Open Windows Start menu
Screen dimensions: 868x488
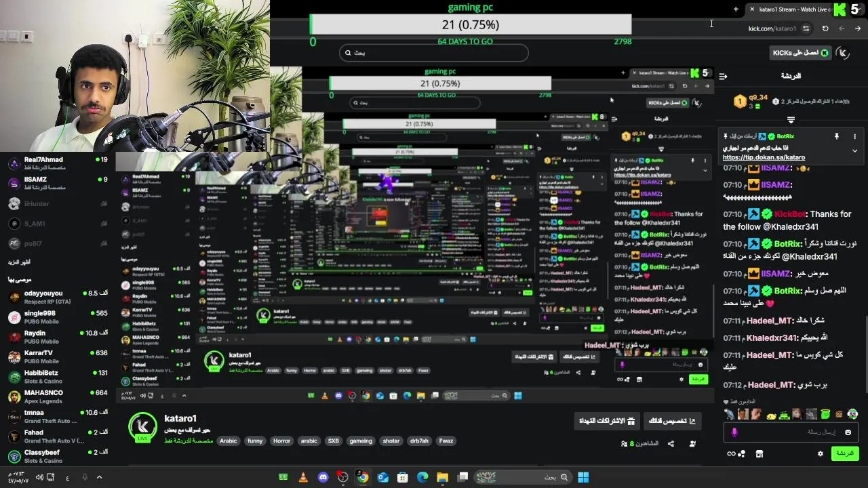pos(583,477)
